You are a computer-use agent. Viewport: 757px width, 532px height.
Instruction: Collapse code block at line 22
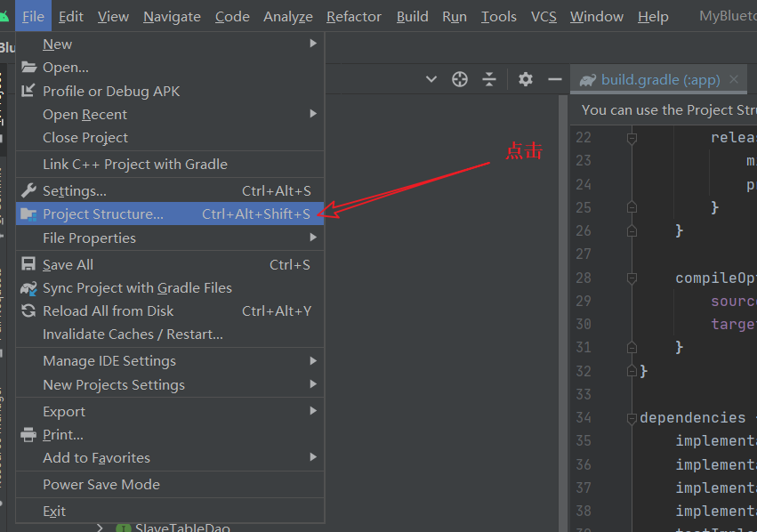[x=632, y=139]
